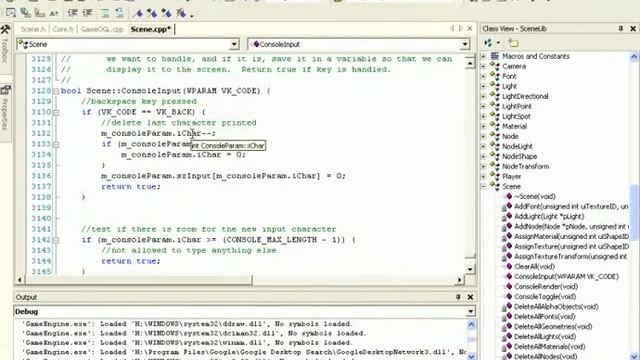Select ConsoleInput(WPARAM VK_CODE) method

pyautogui.click(x=566, y=276)
